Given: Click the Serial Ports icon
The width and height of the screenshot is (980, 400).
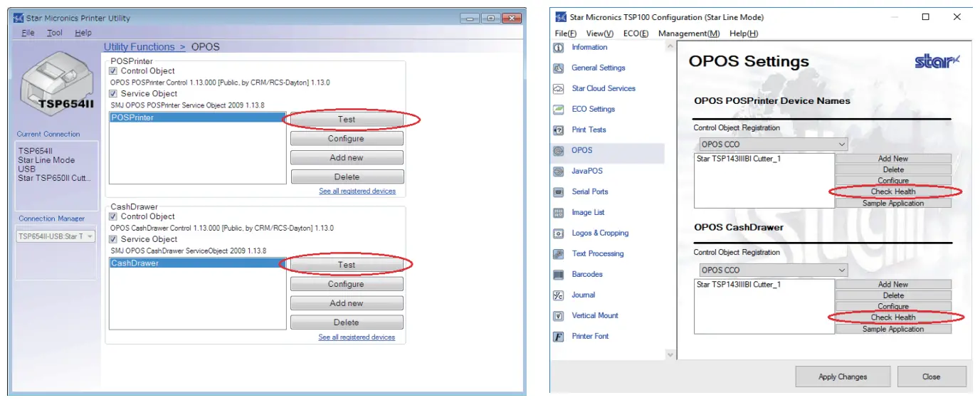Looking at the screenshot, I should pos(559,192).
